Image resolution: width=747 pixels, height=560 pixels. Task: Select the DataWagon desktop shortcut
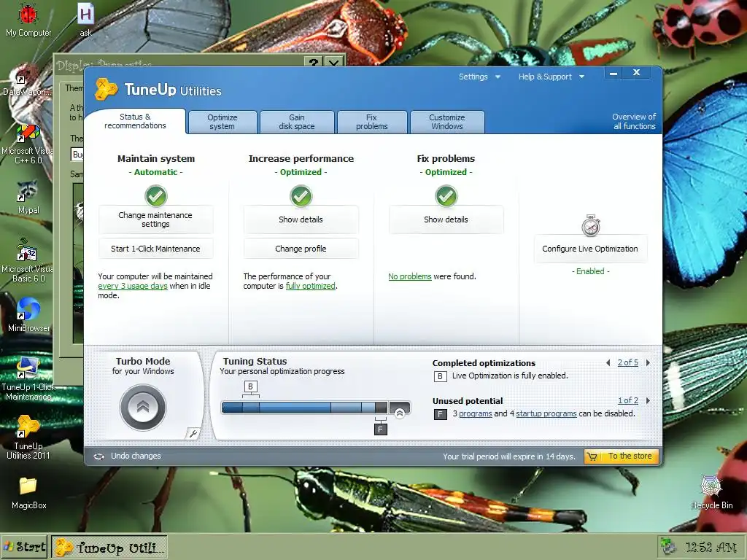click(x=26, y=85)
